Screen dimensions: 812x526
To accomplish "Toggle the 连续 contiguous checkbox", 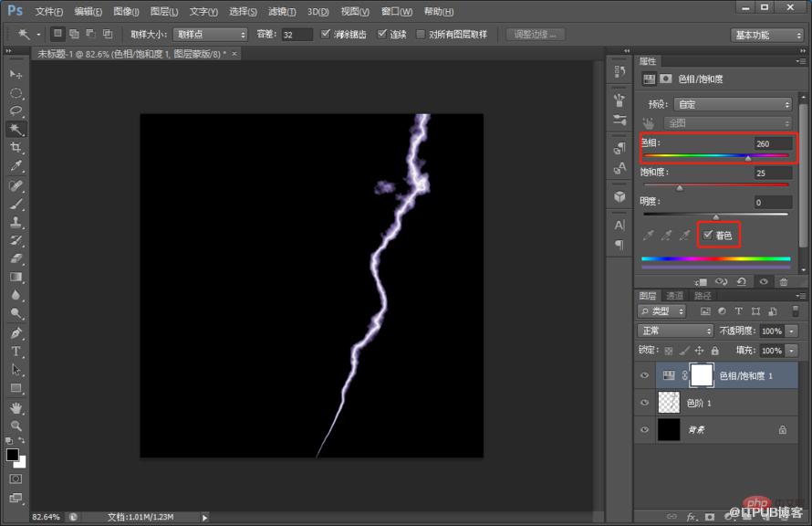I will point(381,34).
